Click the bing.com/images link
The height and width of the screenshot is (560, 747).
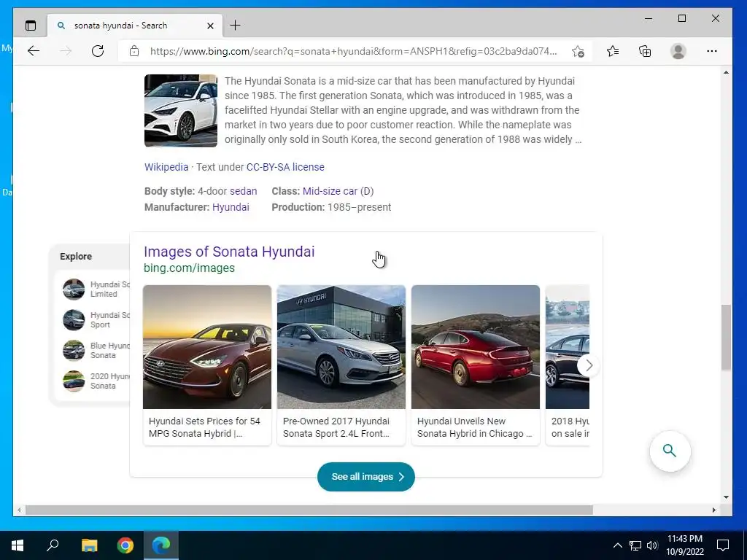(x=189, y=268)
